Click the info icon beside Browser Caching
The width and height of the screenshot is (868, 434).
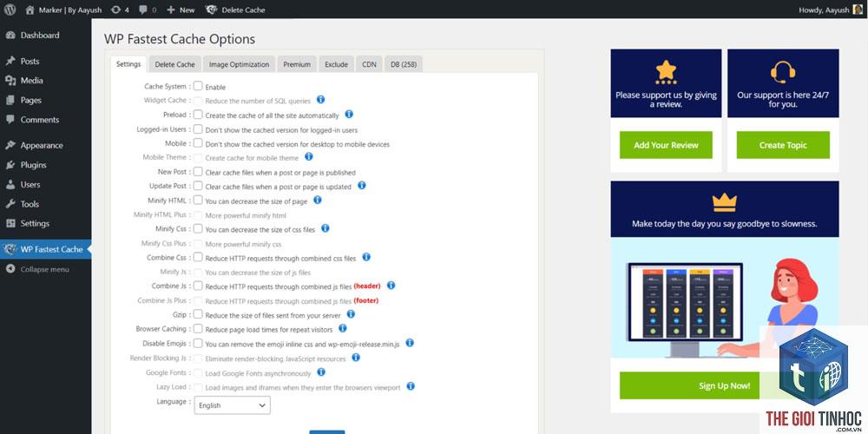[x=343, y=328]
